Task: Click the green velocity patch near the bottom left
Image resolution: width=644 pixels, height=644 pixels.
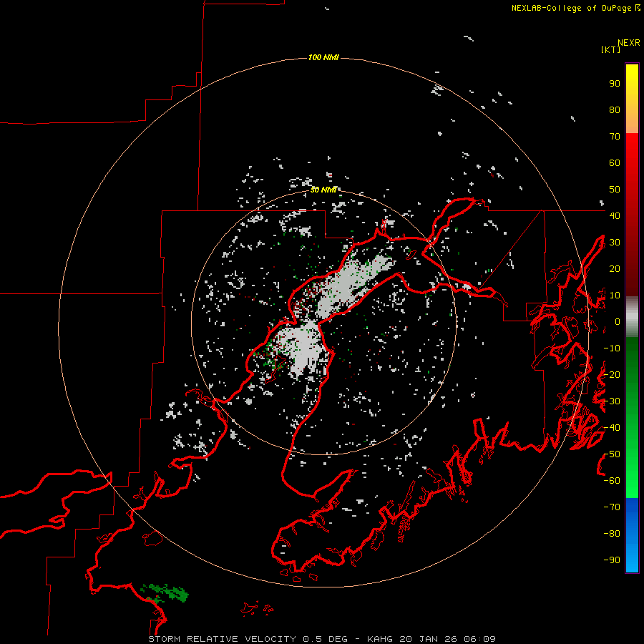Action: coord(165,592)
